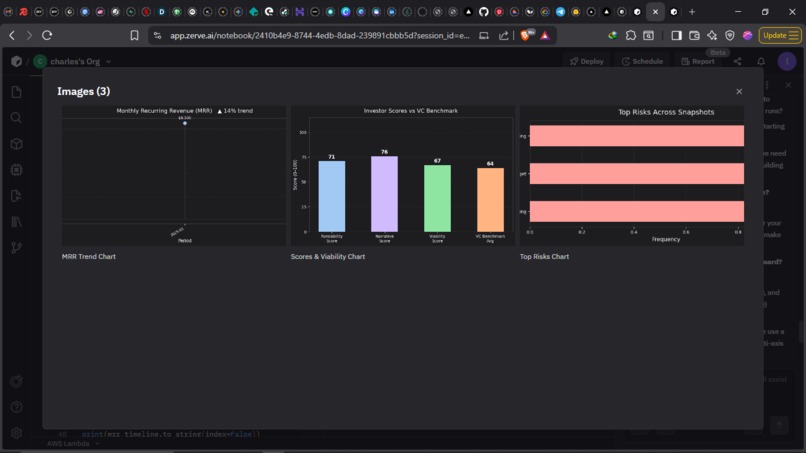Open the cube packages icon in sidebar
Viewport: 806px width, 453px height.
[x=16, y=144]
